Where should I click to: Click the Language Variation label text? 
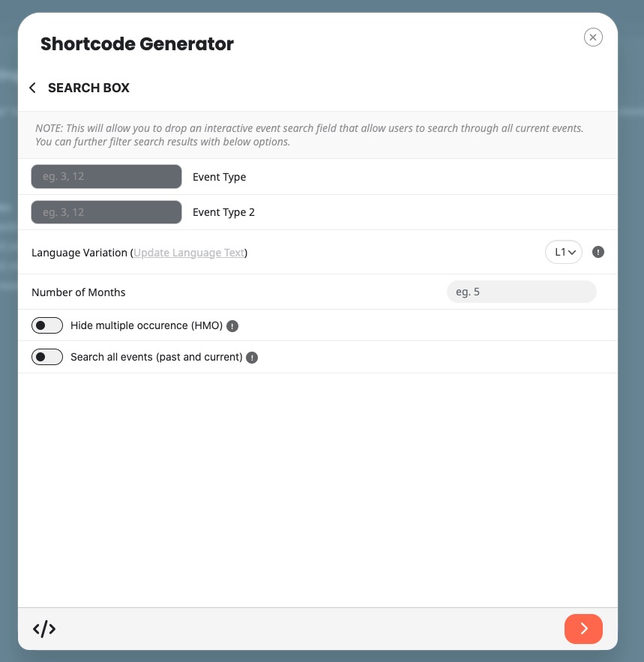(x=79, y=253)
